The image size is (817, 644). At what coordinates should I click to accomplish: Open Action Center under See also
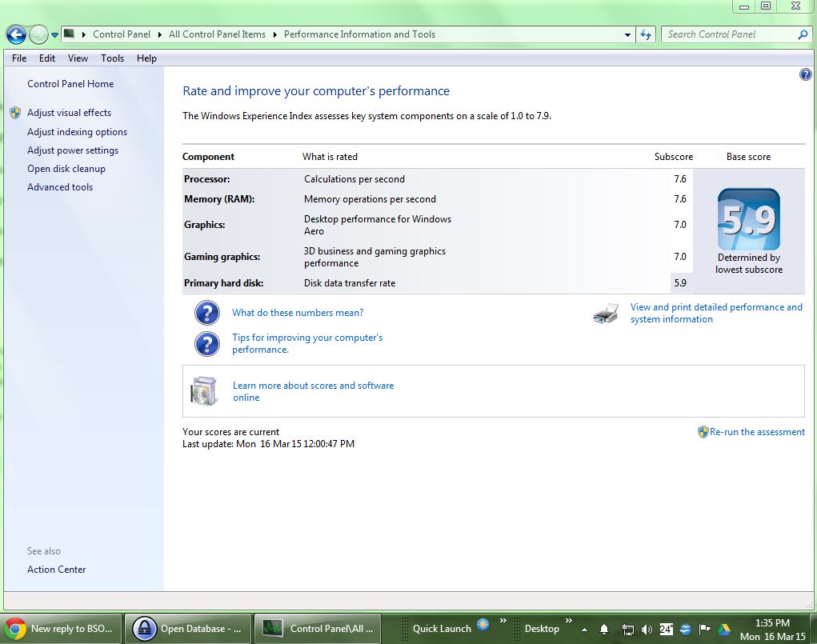(56, 570)
